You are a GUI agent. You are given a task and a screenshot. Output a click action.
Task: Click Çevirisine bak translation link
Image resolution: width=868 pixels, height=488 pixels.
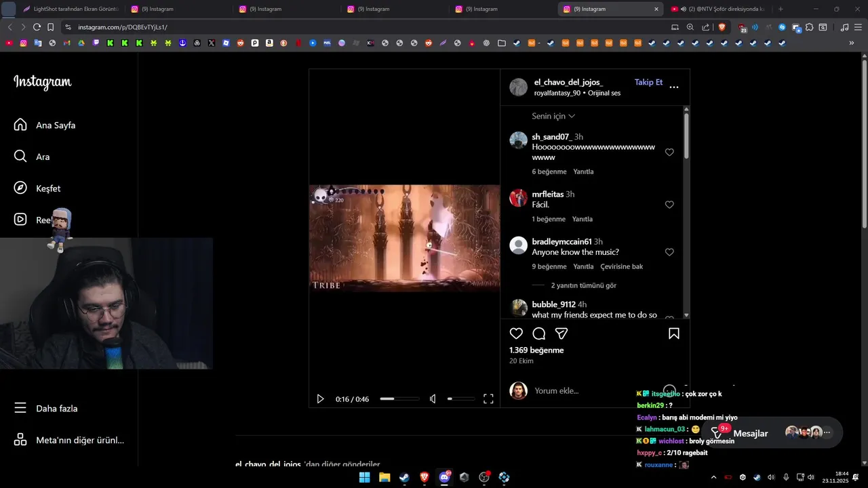(622, 266)
